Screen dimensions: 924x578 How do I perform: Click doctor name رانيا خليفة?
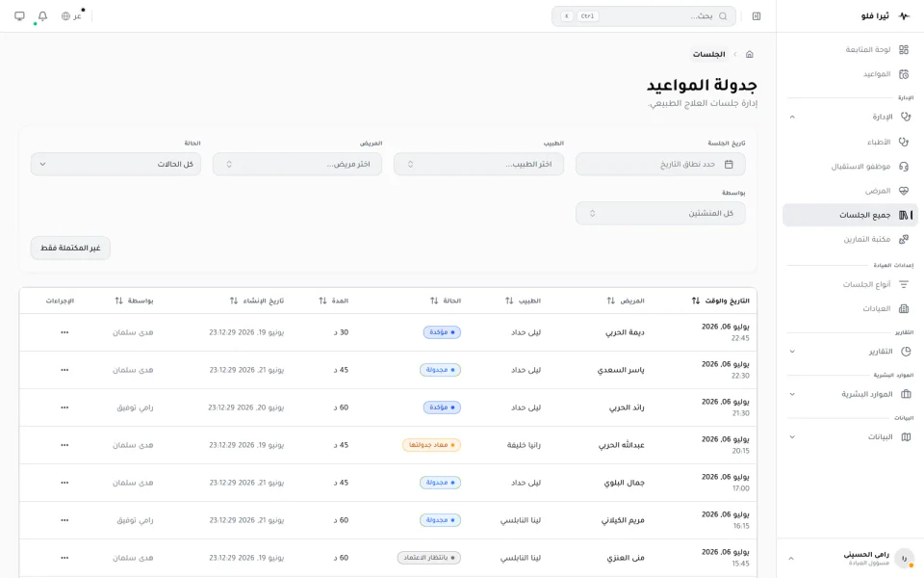click(x=524, y=445)
